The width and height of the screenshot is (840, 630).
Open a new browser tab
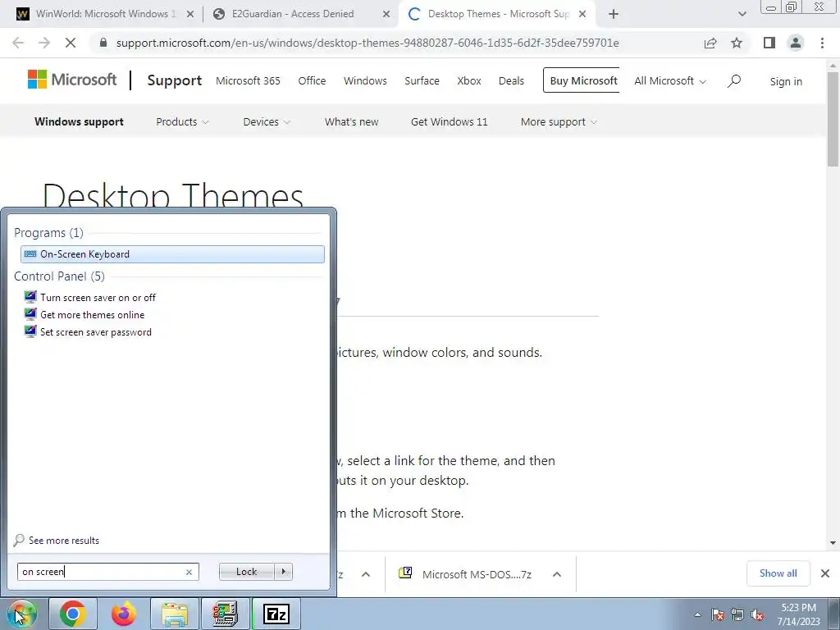[614, 15]
